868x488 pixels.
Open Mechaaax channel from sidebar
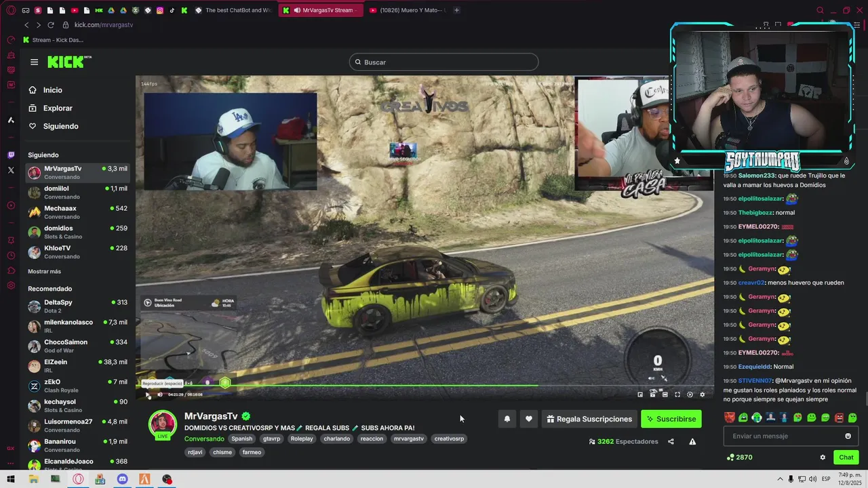pos(77,212)
